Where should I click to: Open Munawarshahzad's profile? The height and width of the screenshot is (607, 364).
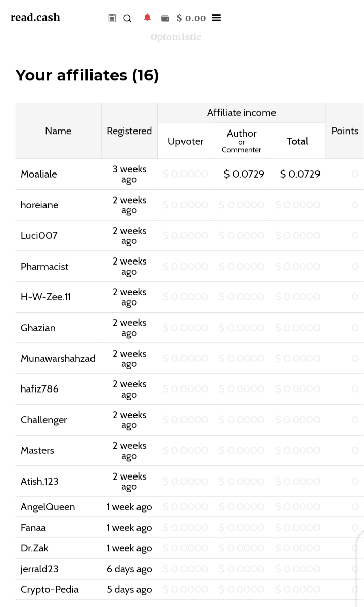(58, 358)
